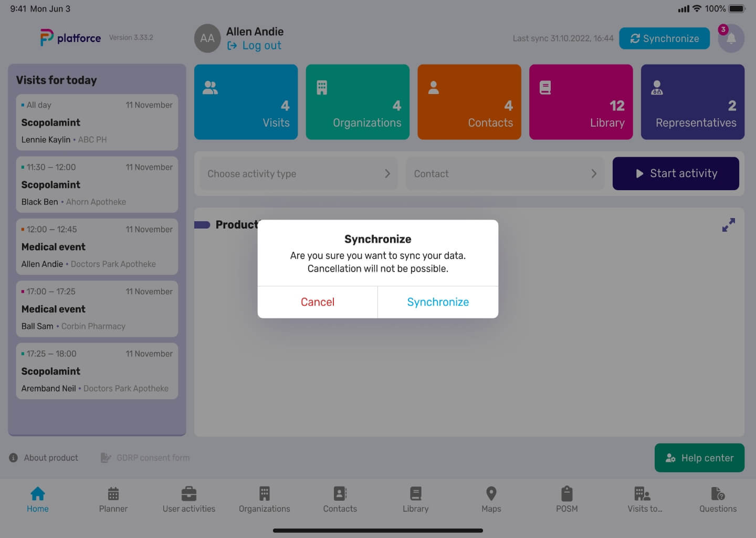Switch to POSM tab
756x538 pixels.
point(567,500)
